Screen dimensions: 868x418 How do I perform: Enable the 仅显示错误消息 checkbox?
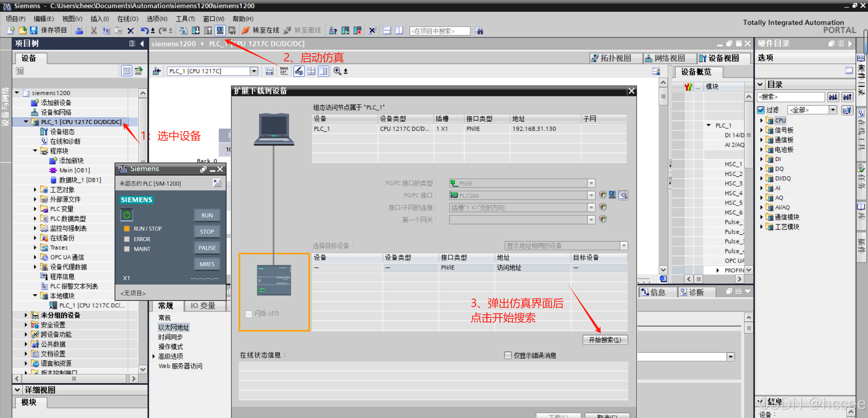(x=508, y=355)
